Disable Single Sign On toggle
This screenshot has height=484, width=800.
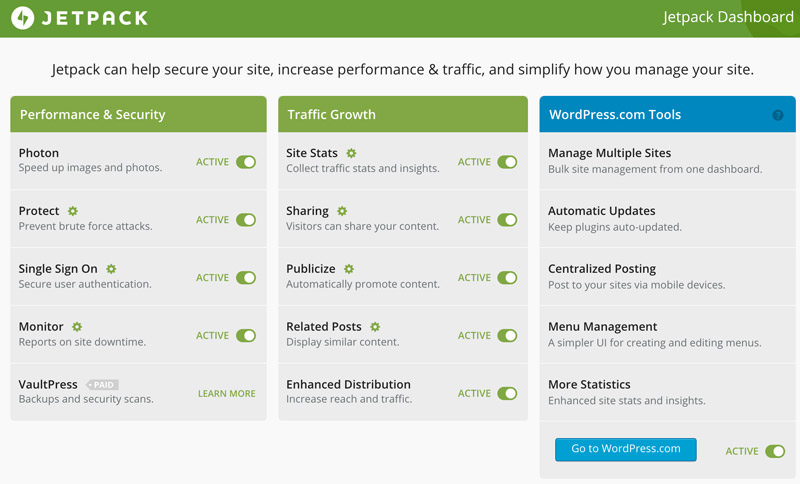[x=246, y=277]
